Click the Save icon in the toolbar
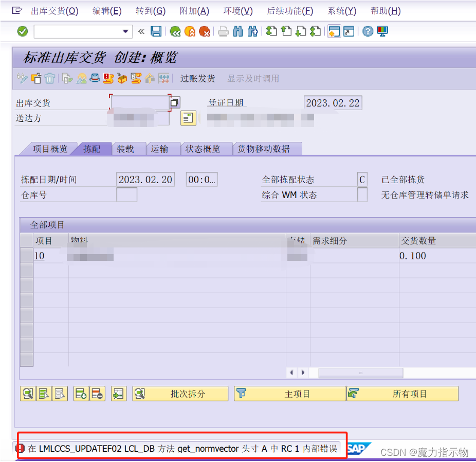This screenshot has height=462, width=476. (x=156, y=31)
